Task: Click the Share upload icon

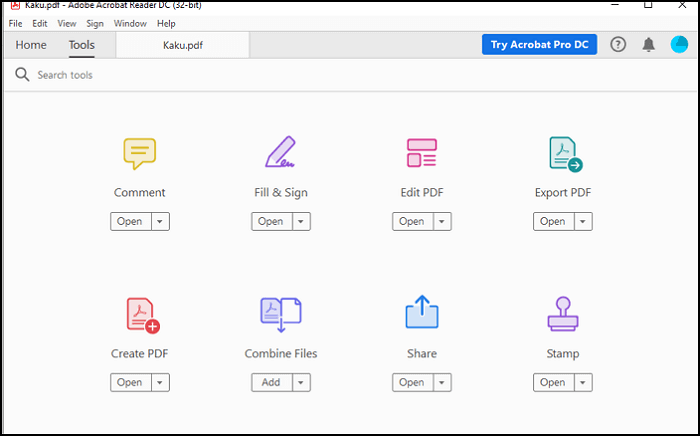Action: [x=421, y=313]
